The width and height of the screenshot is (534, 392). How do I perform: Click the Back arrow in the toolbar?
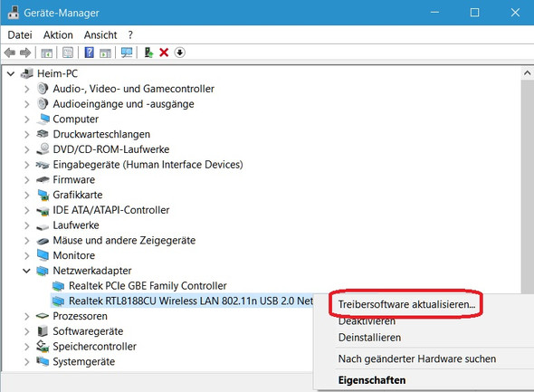pyautogui.click(x=10, y=53)
